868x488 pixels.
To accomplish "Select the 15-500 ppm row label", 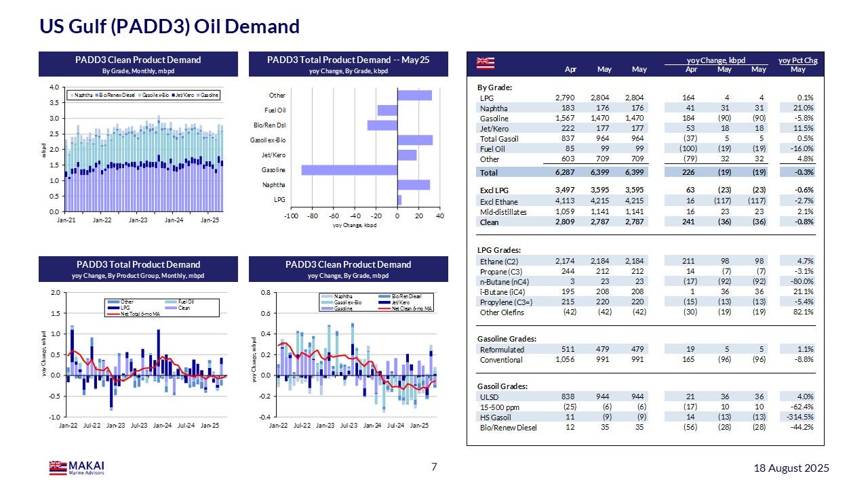I will [498, 407].
